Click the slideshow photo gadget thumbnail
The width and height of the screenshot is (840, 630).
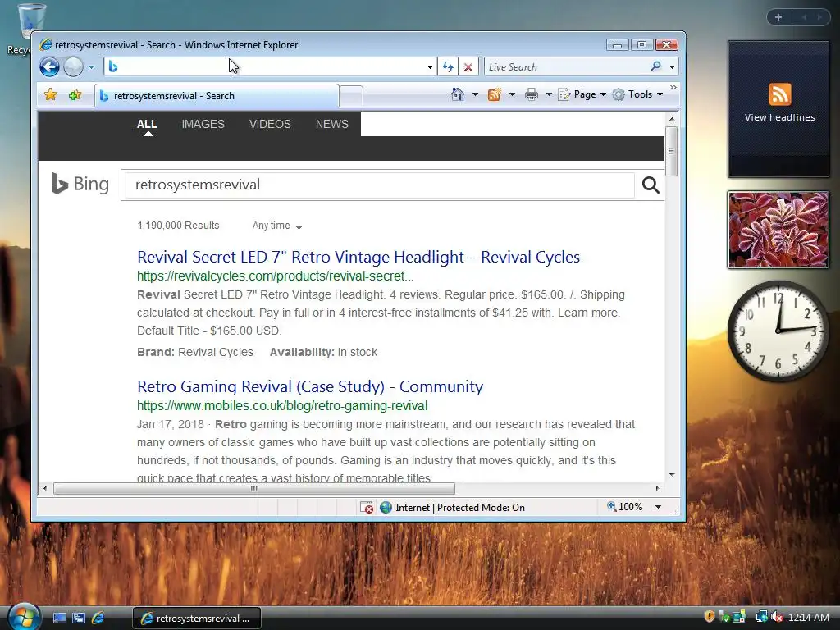click(x=778, y=230)
